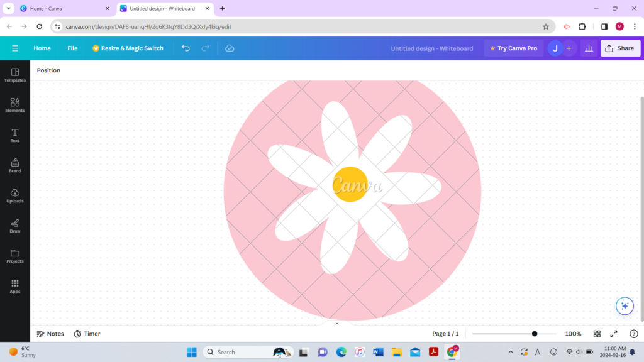The height and width of the screenshot is (362, 644).
Task: Open the Notes panel
Action: (x=50, y=334)
